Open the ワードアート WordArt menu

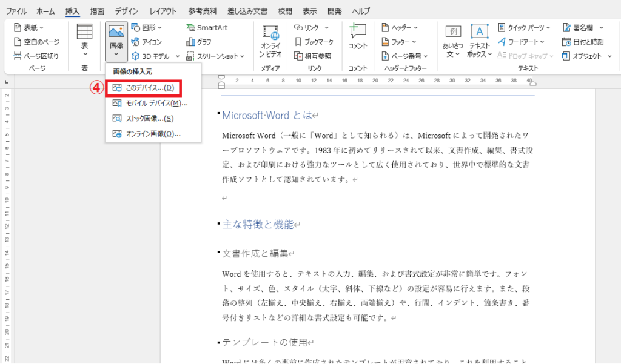click(521, 42)
